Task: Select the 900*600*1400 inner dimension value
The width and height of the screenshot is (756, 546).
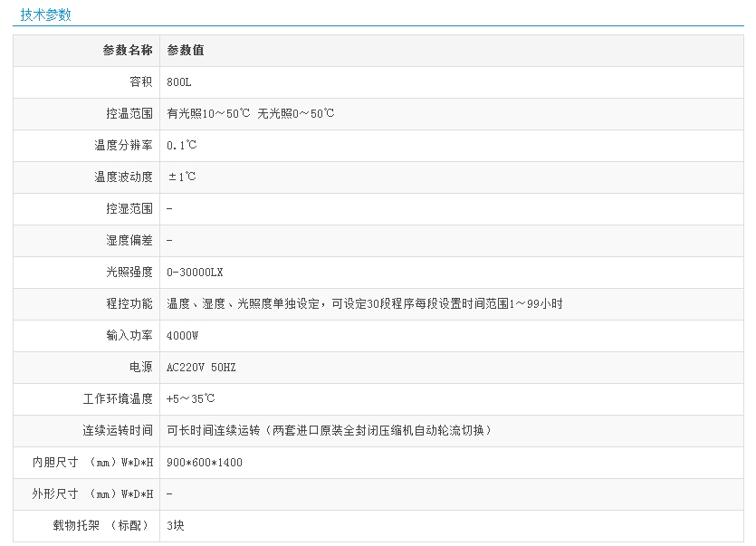Action: coord(205,463)
